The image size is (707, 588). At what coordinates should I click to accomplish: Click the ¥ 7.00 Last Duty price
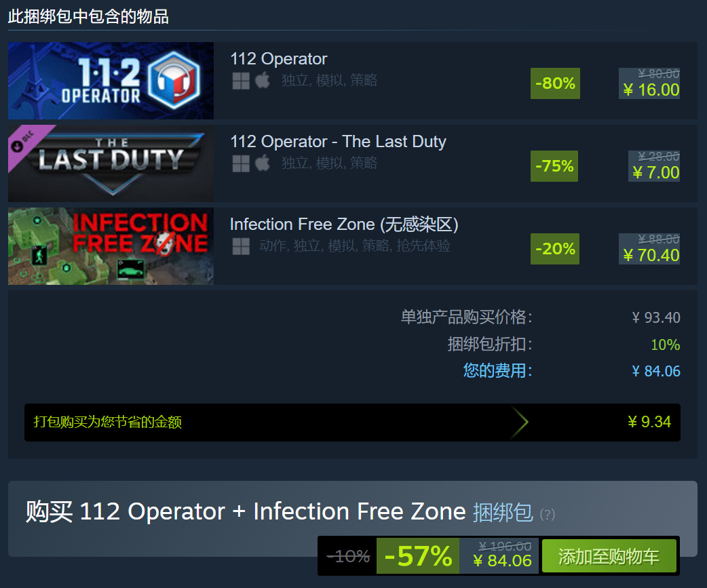655,172
